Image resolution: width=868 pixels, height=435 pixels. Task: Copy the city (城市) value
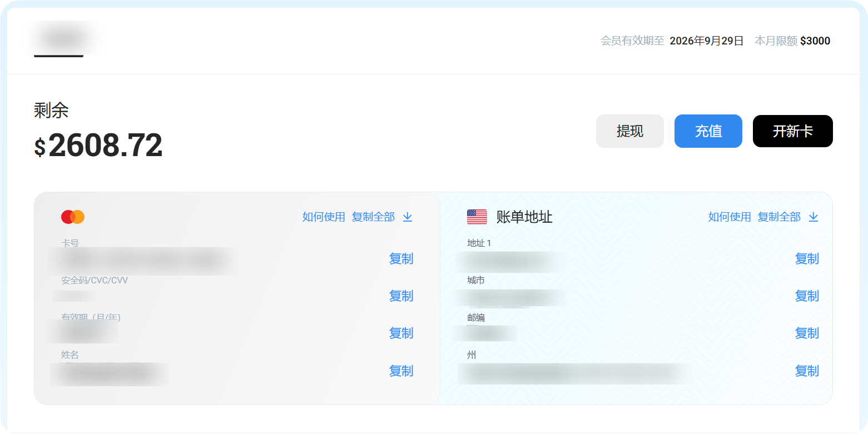coord(807,296)
